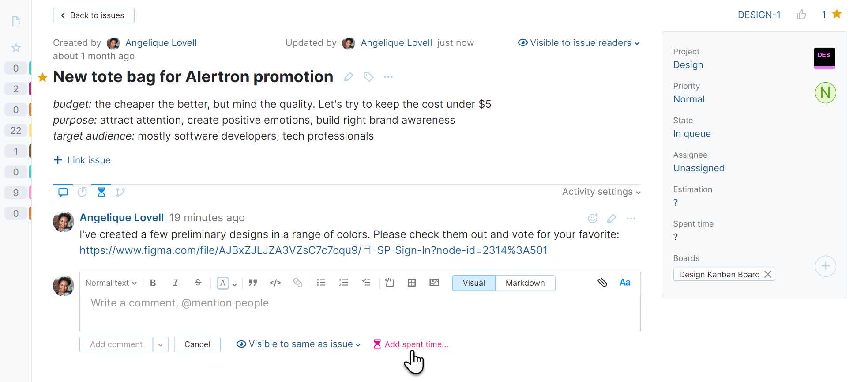Toggle the star next to the title
This screenshot has width=868, height=382.
click(42, 77)
